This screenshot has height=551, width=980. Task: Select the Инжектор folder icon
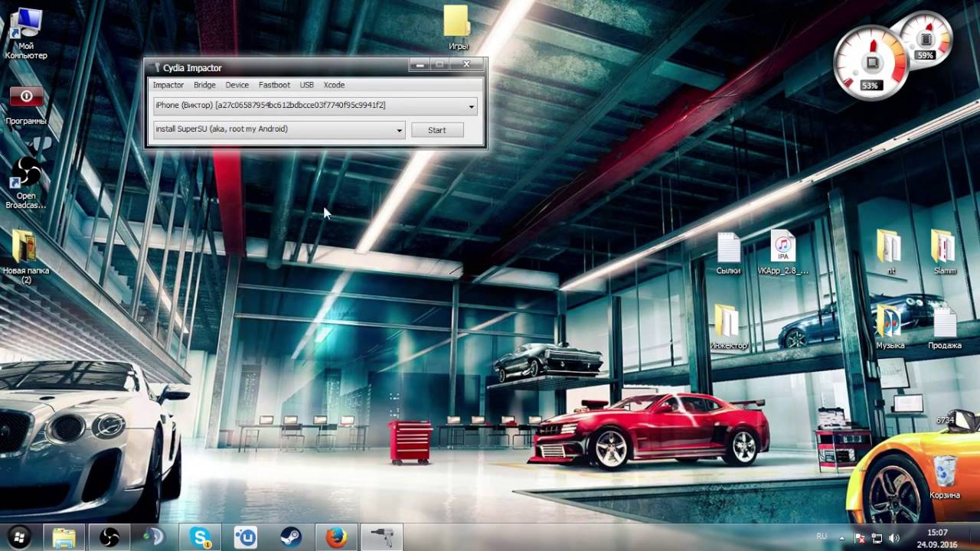click(728, 328)
